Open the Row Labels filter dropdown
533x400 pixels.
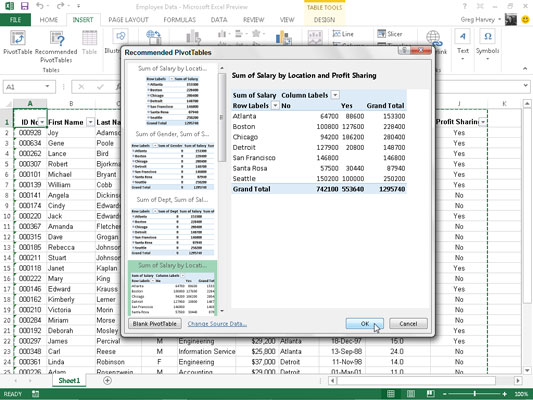coord(275,106)
